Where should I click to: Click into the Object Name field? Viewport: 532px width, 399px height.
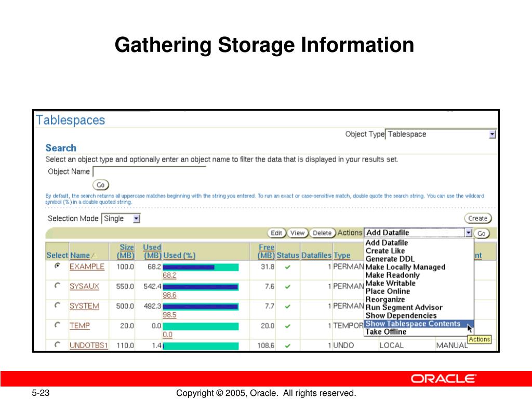[149, 171]
